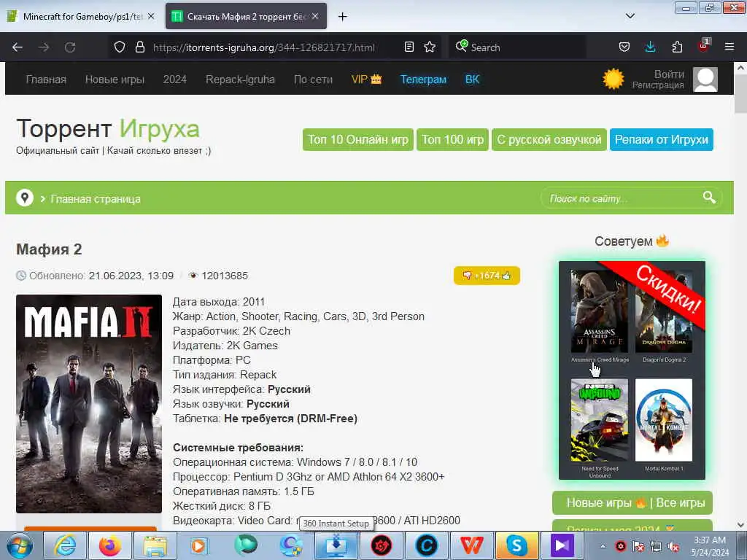This screenshot has width=747, height=560.
Task: Open the Firefox hamburger menu
Action: 729,47
